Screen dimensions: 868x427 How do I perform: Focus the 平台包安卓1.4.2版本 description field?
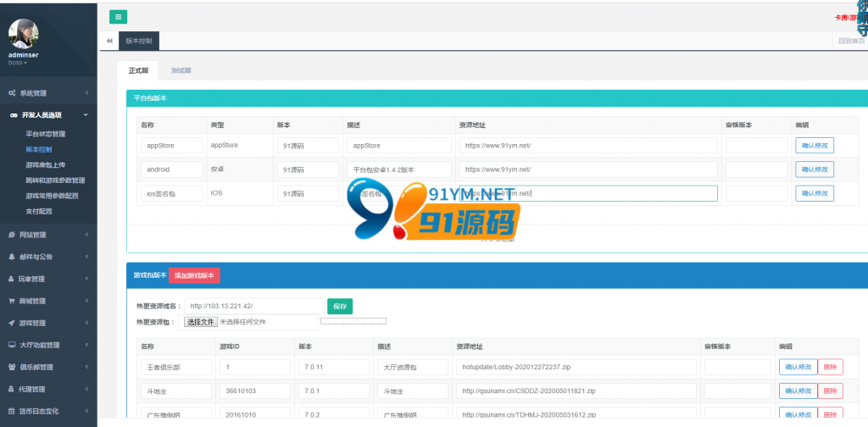click(399, 169)
